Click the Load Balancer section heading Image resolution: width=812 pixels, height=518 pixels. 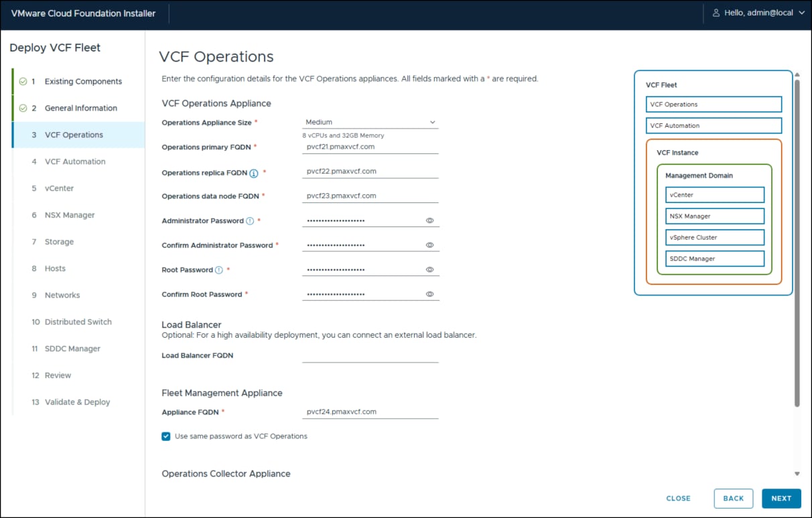pyautogui.click(x=192, y=325)
